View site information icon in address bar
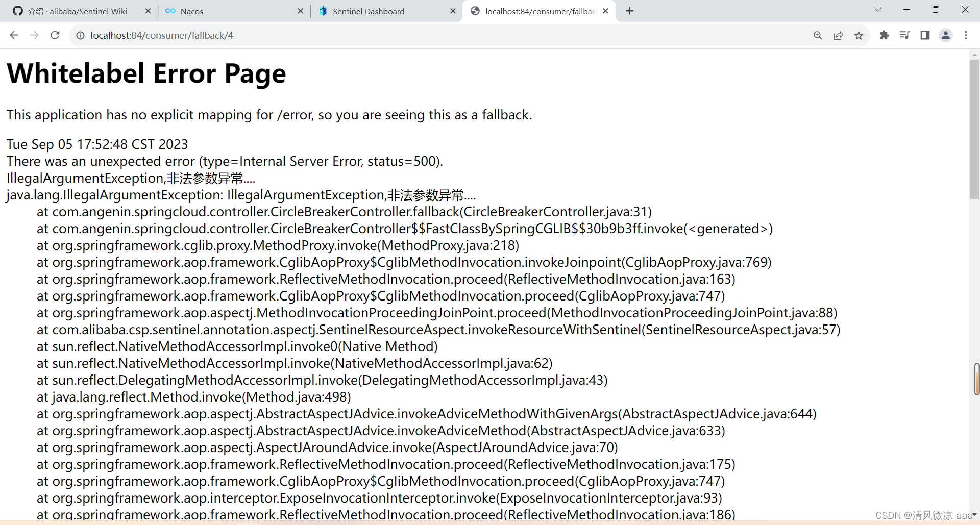 pyautogui.click(x=80, y=35)
